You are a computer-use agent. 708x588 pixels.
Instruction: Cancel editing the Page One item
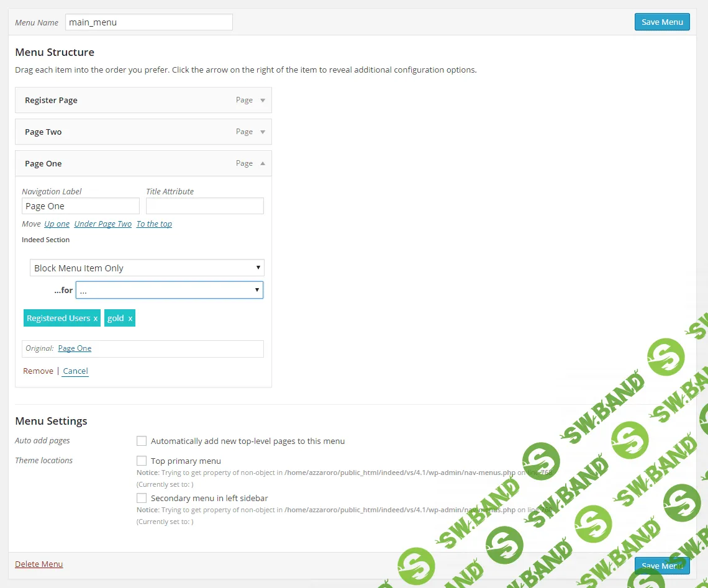[x=75, y=371]
